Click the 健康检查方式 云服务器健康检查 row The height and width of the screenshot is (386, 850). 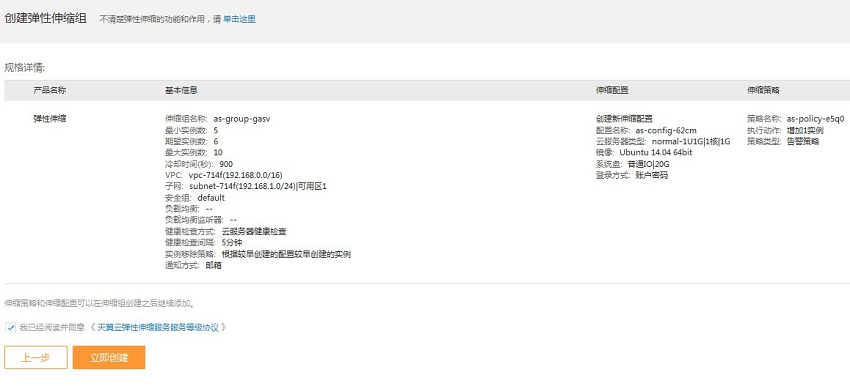226,231
